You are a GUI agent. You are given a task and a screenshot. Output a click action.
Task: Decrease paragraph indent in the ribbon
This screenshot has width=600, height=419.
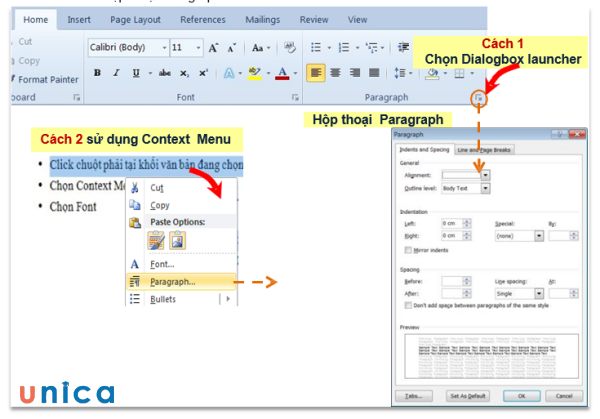point(403,47)
